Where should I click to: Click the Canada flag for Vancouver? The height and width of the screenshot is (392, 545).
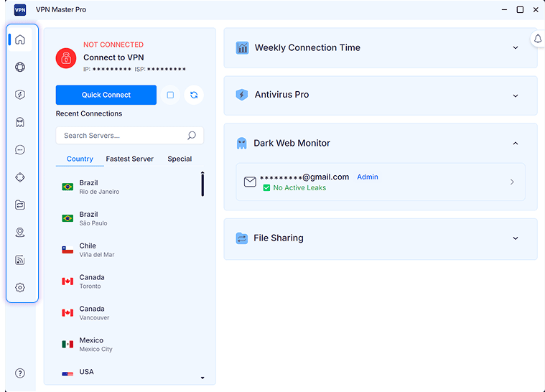click(x=67, y=313)
